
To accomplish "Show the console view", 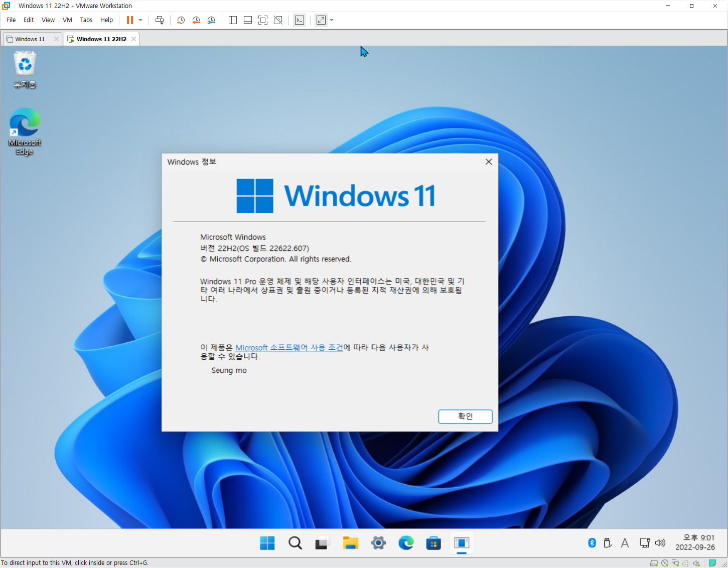I will (x=300, y=20).
